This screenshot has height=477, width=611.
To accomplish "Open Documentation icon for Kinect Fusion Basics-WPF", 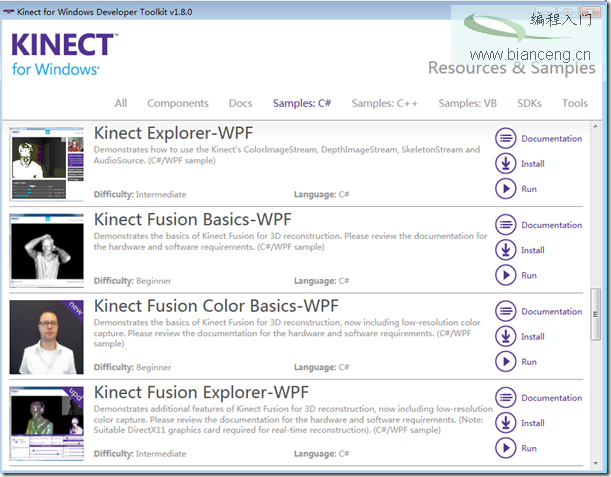I will [x=506, y=225].
